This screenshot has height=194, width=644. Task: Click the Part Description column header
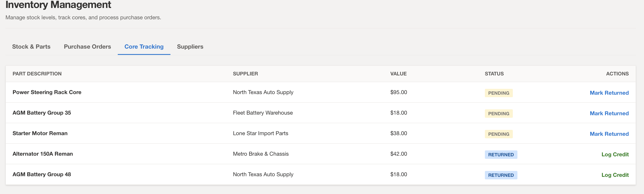[x=37, y=74]
